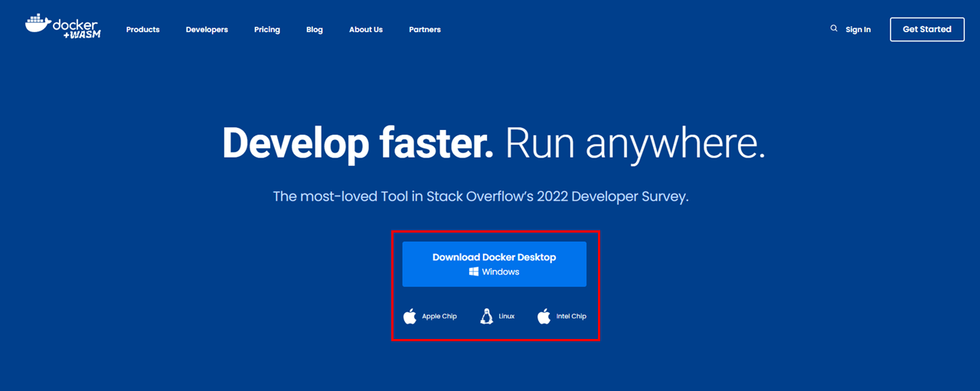The width and height of the screenshot is (980, 391).
Task: Click the Sign In link
Action: [x=858, y=30]
